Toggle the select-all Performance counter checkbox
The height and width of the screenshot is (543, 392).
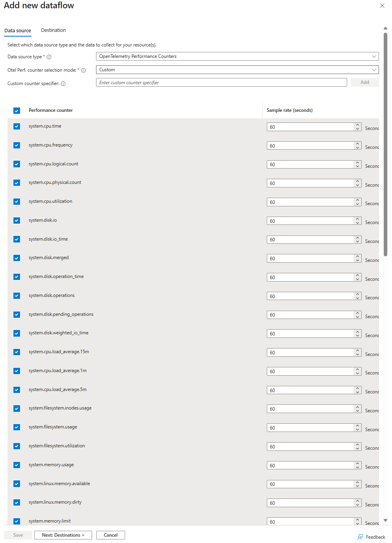tap(17, 111)
